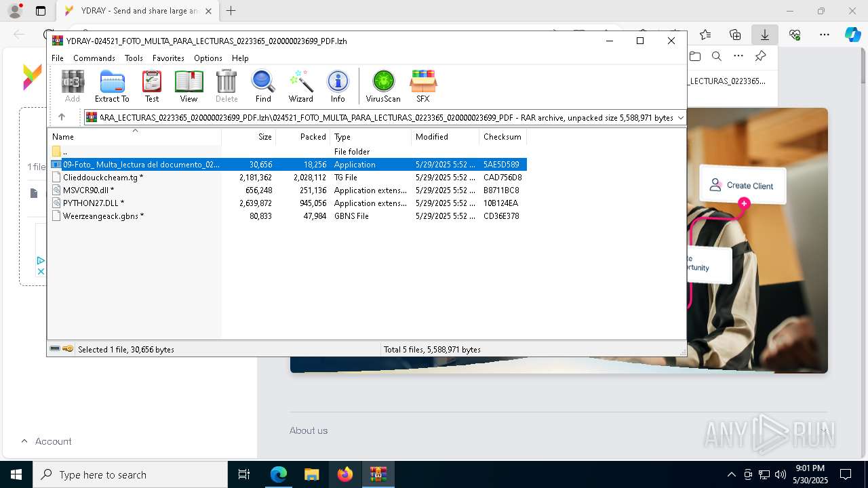The image size is (868, 488).
Task: Open the notification center
Action: pos(846,474)
